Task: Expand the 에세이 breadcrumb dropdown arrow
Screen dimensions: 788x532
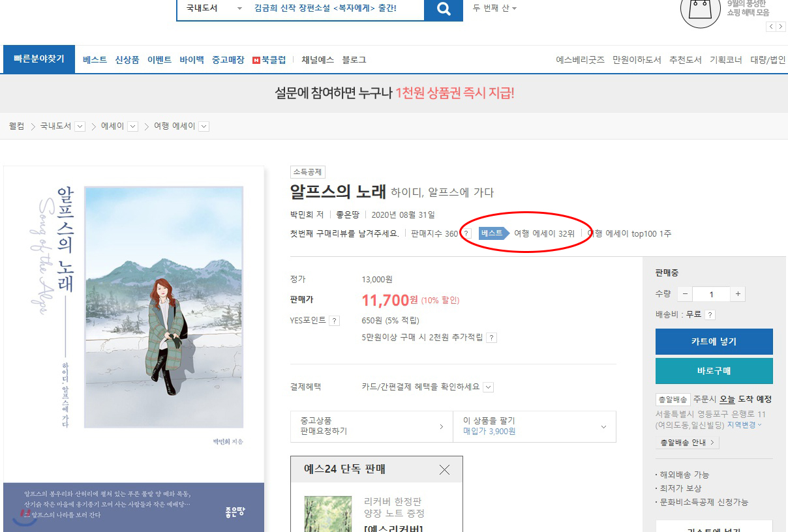Action: click(x=133, y=126)
